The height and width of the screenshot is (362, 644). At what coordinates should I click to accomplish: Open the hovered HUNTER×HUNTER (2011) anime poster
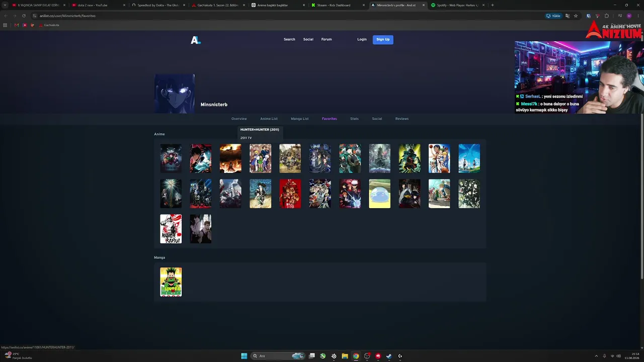click(260, 158)
